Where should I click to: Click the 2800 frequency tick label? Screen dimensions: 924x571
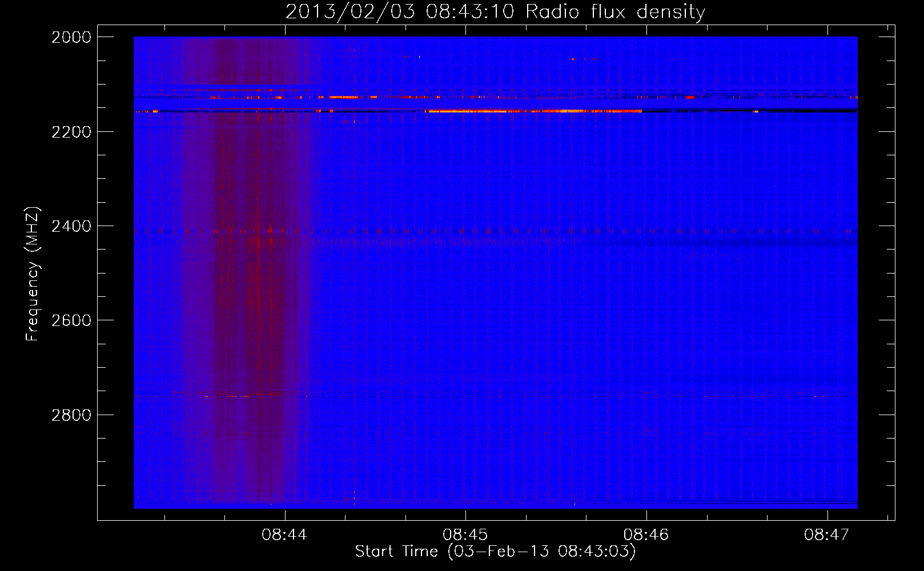click(x=71, y=415)
